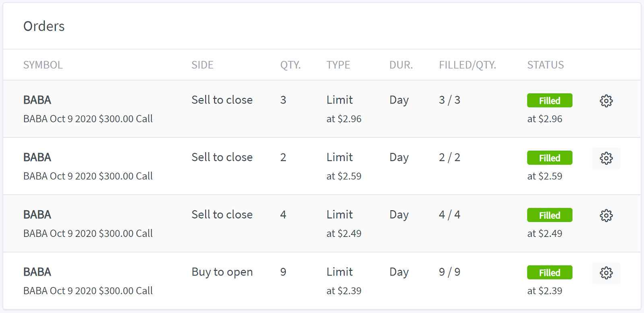Screen dimensions: 644x313
Task: Click the Filled badge at $2.59
Action: point(549,158)
